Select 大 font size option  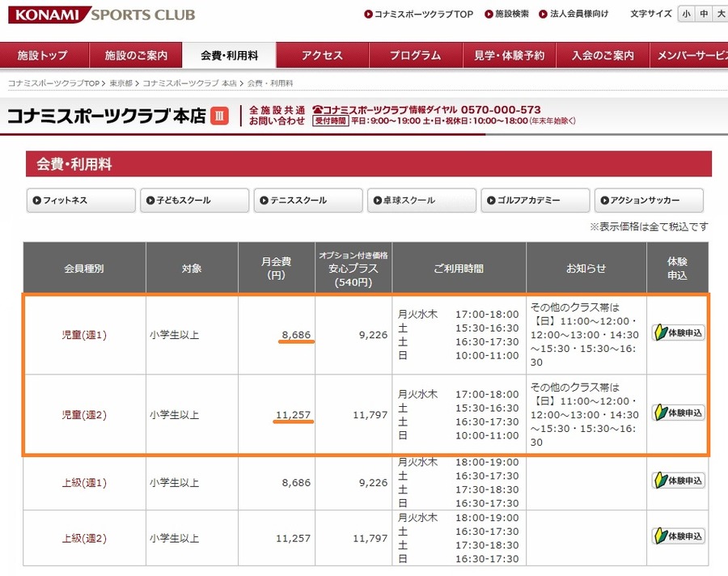point(721,14)
